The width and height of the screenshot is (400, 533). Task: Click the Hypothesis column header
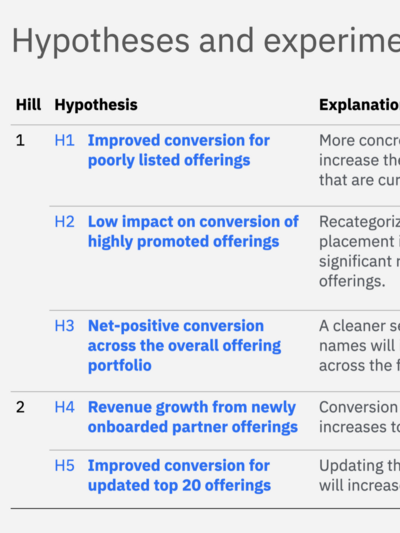pos(96,105)
